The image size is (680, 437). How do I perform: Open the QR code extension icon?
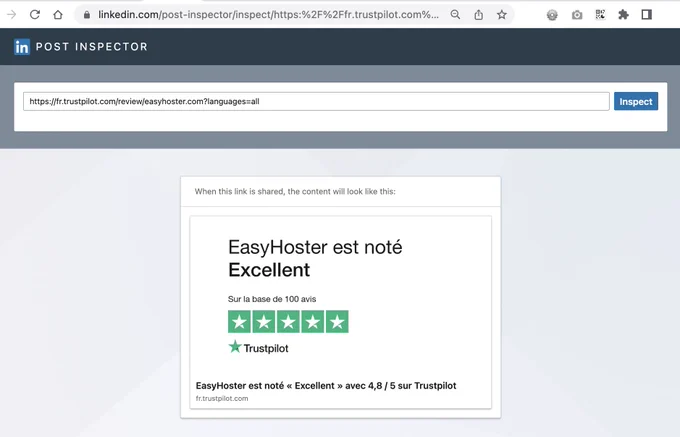click(600, 15)
